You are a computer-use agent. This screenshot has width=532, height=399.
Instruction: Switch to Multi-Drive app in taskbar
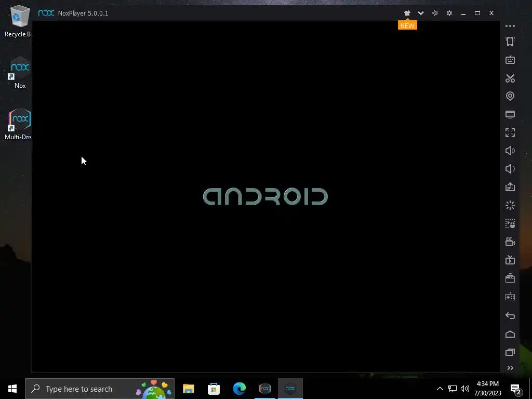click(264, 389)
